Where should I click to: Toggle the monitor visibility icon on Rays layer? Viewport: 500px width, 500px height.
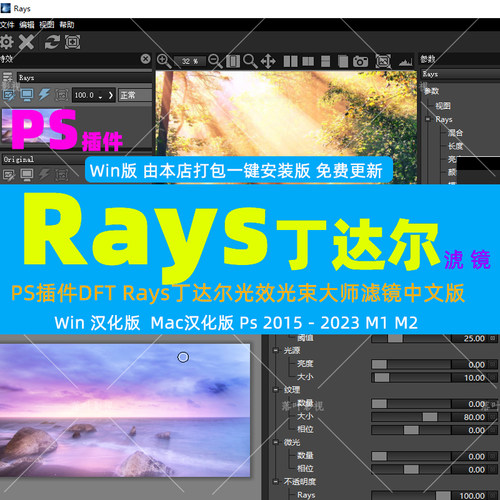pyautogui.click(x=27, y=95)
